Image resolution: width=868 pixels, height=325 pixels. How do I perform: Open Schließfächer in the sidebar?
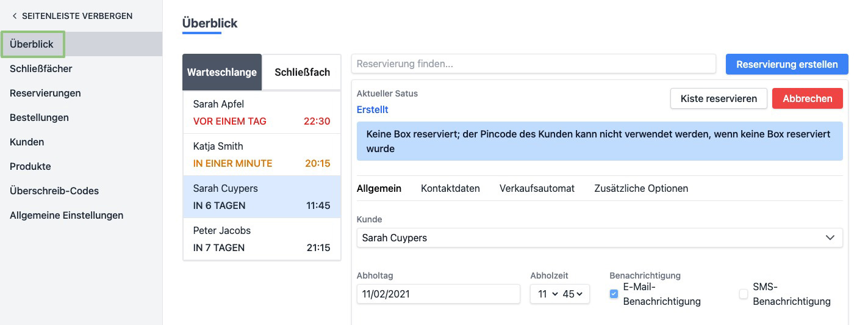coord(41,68)
